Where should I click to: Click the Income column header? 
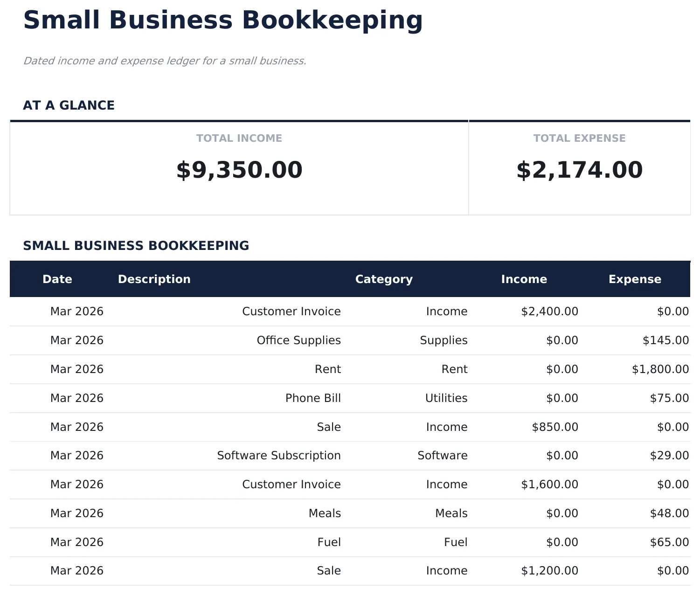[x=524, y=279]
